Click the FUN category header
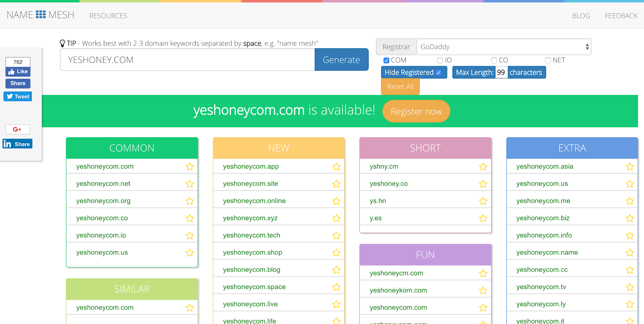 click(x=425, y=255)
